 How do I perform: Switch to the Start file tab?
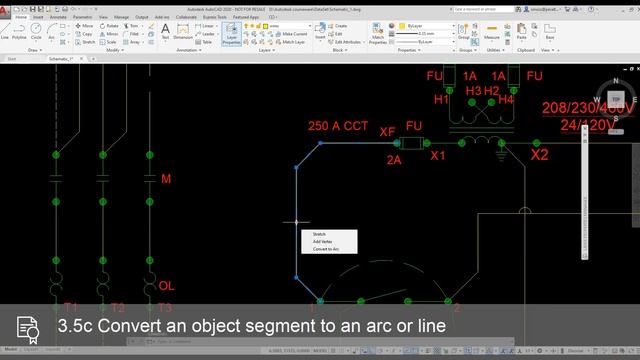[x=12, y=59]
